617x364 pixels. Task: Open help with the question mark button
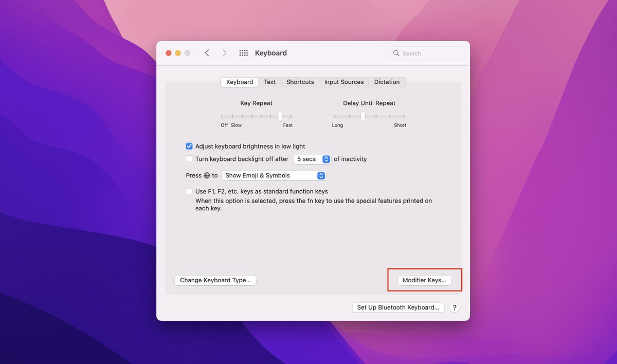point(454,307)
